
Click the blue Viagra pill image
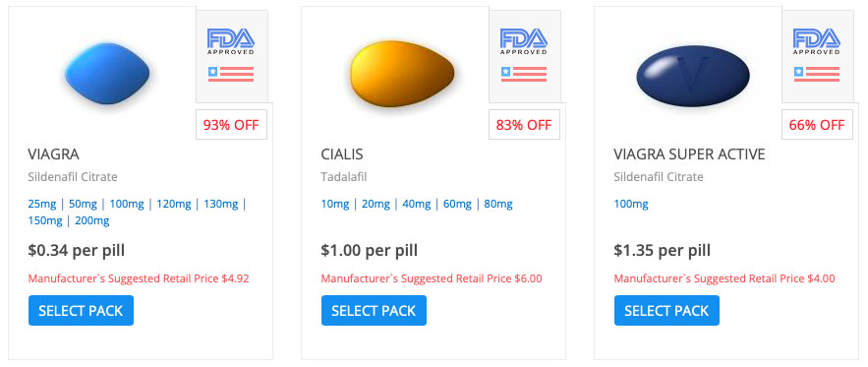[x=107, y=73]
